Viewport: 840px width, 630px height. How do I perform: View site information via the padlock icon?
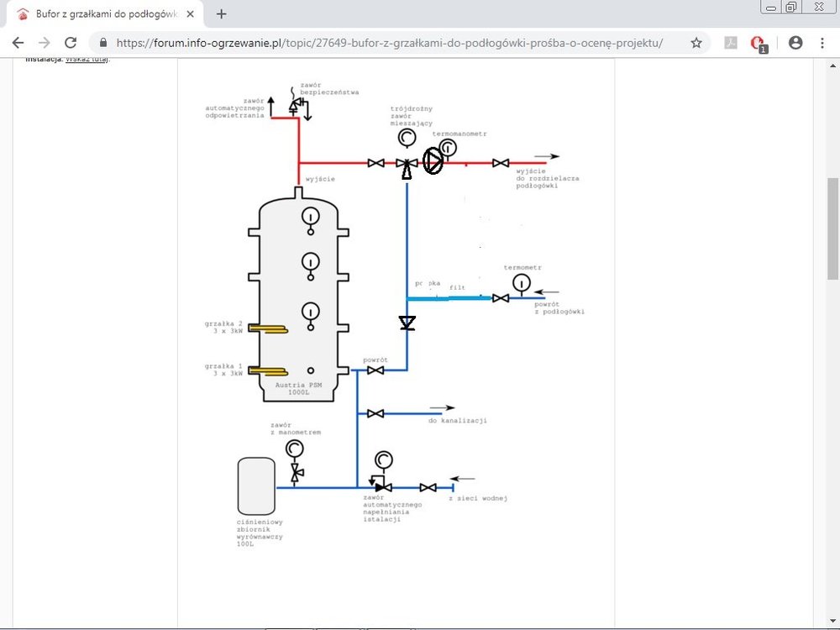tap(103, 43)
